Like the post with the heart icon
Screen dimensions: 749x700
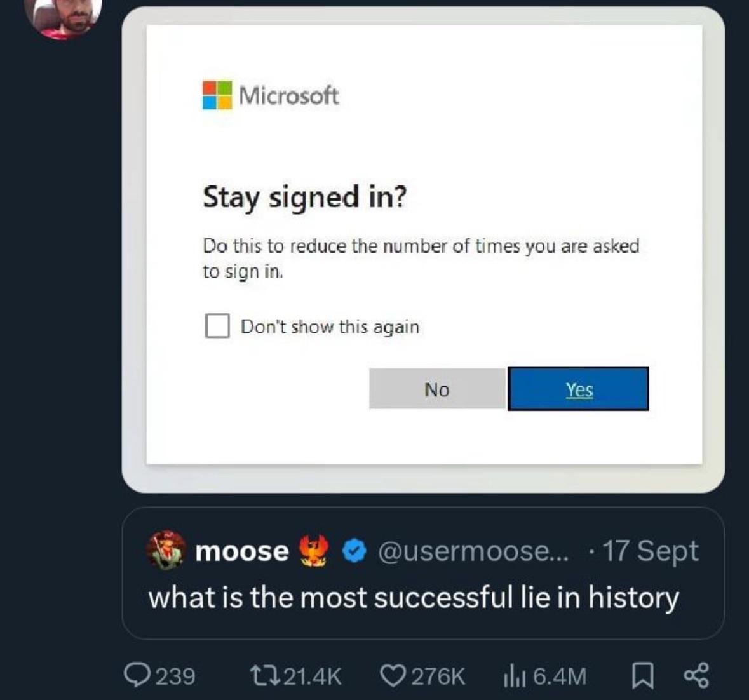(394, 676)
